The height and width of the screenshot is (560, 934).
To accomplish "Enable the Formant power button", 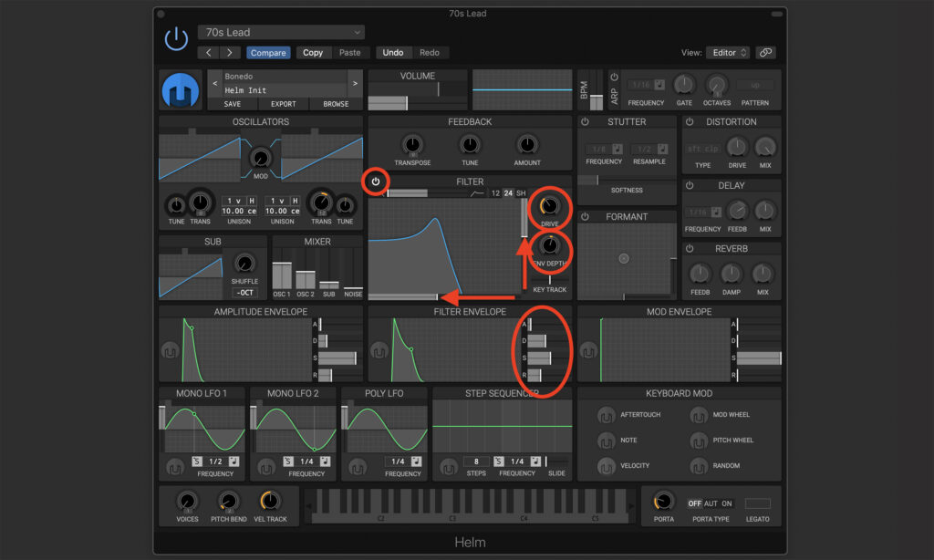I will pyautogui.click(x=585, y=217).
